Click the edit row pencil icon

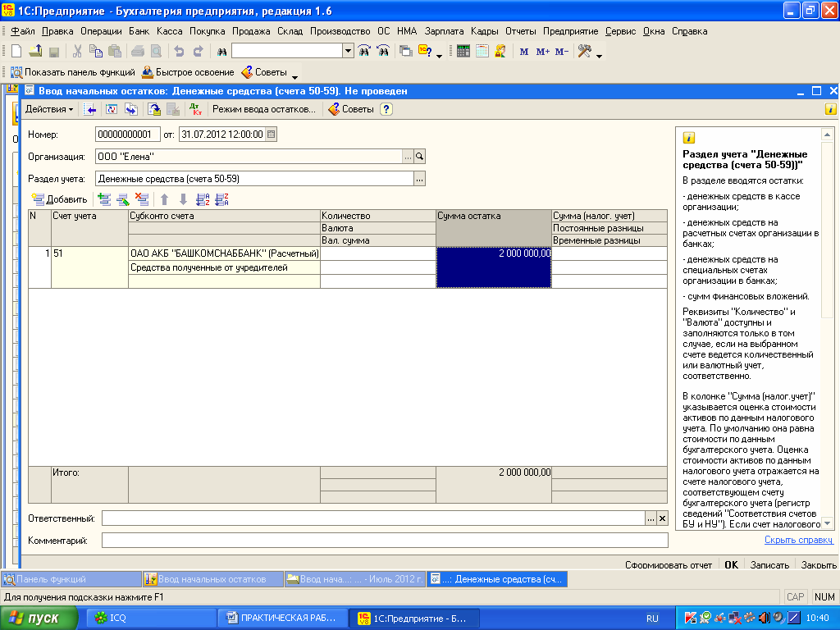coord(123,199)
